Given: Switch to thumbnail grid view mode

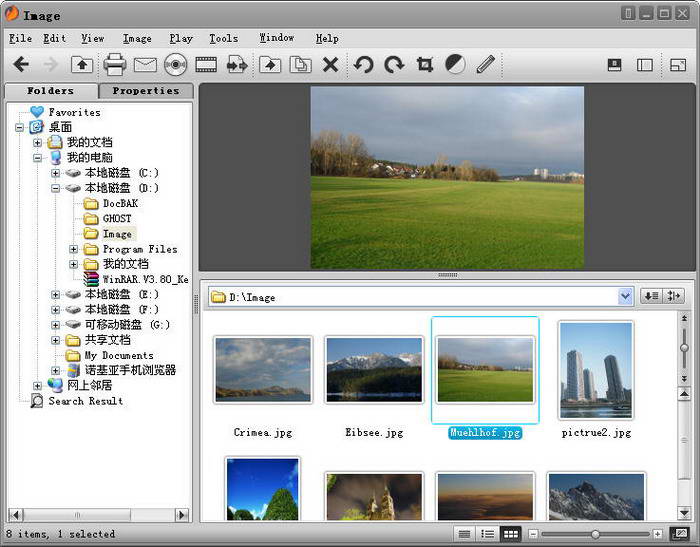Looking at the screenshot, I should (x=511, y=534).
